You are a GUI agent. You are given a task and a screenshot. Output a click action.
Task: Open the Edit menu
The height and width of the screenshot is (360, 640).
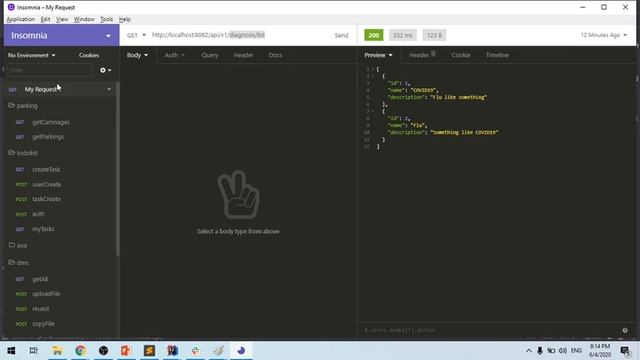click(x=45, y=19)
